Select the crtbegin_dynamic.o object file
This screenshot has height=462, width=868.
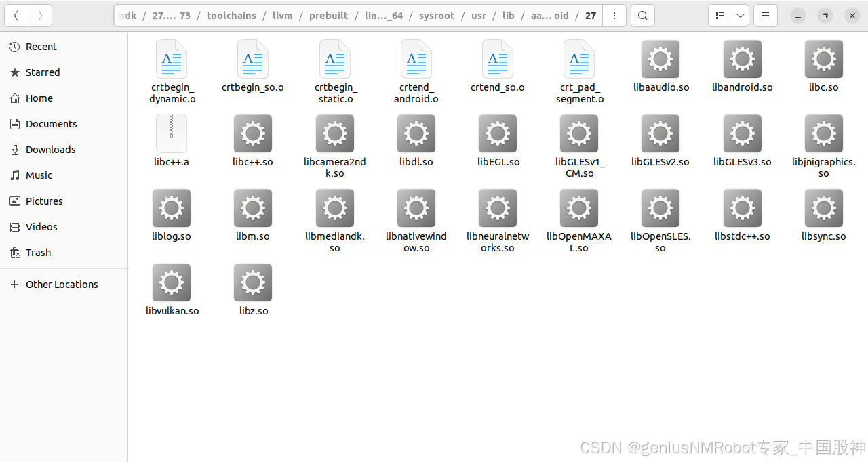point(172,72)
